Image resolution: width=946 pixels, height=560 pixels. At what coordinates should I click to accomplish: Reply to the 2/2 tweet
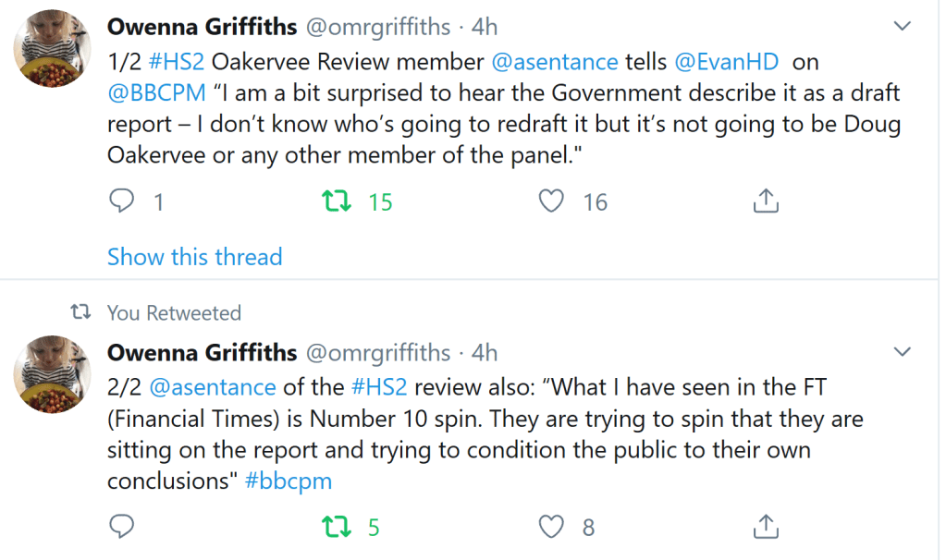pyautogui.click(x=121, y=527)
